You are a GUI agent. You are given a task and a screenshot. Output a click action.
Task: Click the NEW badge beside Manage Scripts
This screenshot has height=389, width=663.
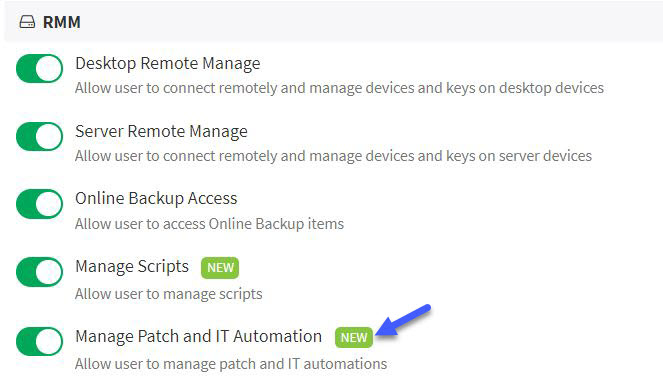[x=220, y=268]
